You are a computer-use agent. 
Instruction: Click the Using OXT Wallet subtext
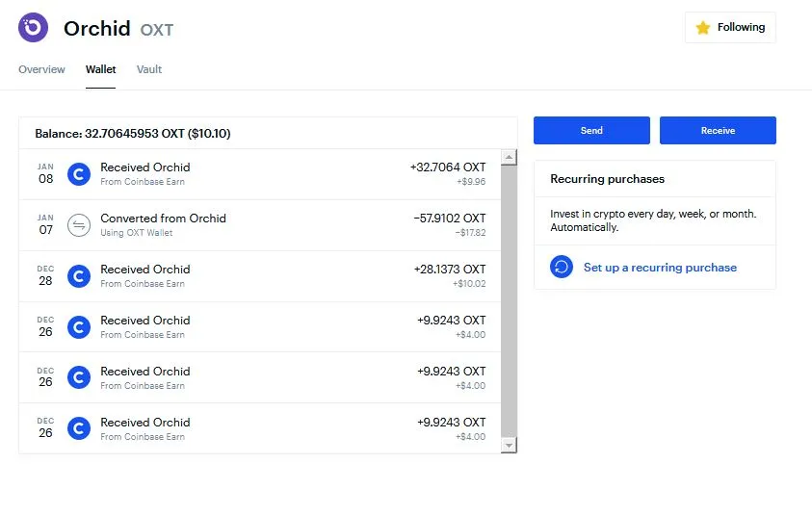click(x=137, y=233)
